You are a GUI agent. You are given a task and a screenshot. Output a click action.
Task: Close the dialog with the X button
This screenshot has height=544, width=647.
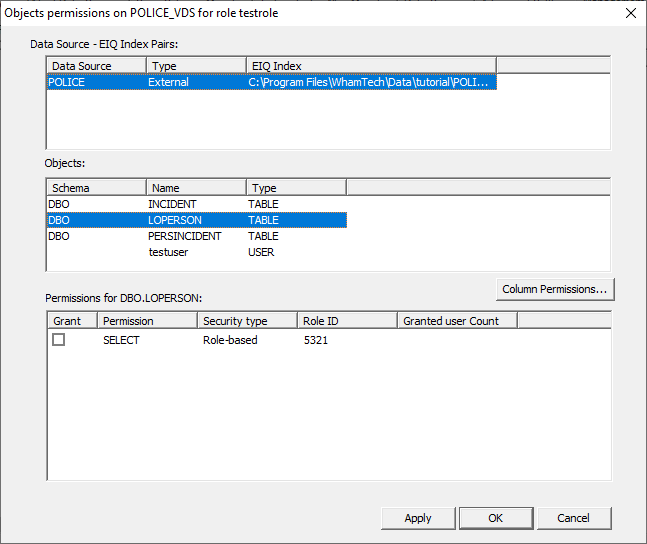click(x=630, y=13)
